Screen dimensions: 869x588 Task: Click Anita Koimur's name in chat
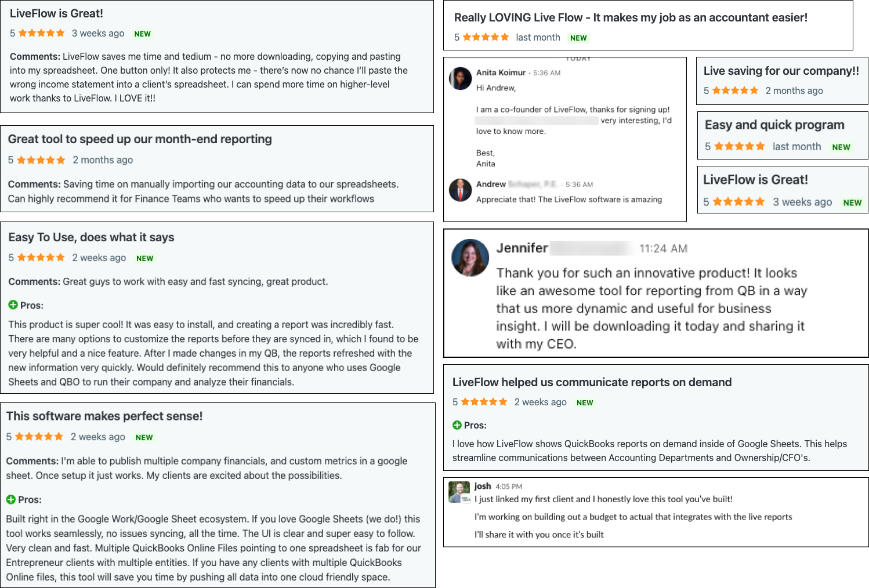click(501, 72)
